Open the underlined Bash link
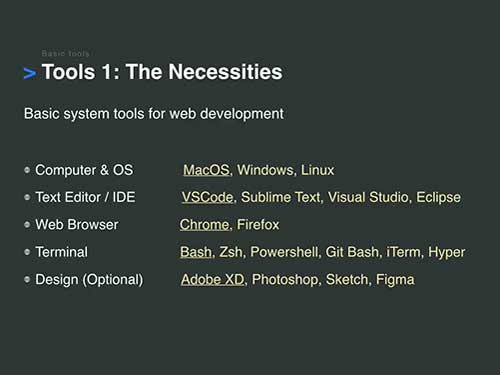 tap(196, 252)
